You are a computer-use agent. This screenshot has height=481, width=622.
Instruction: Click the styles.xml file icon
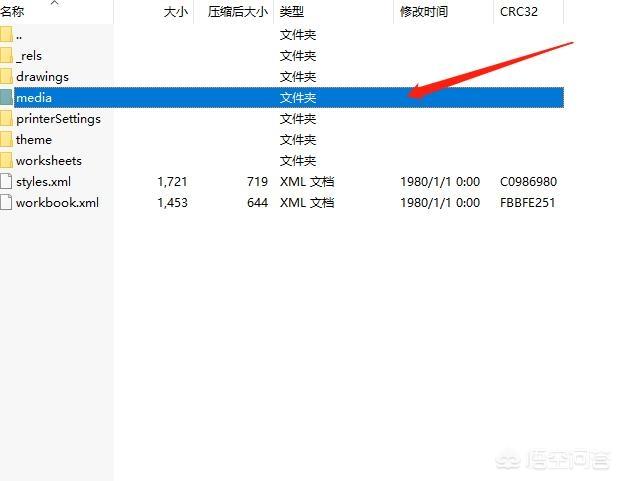pyautogui.click(x=6, y=182)
